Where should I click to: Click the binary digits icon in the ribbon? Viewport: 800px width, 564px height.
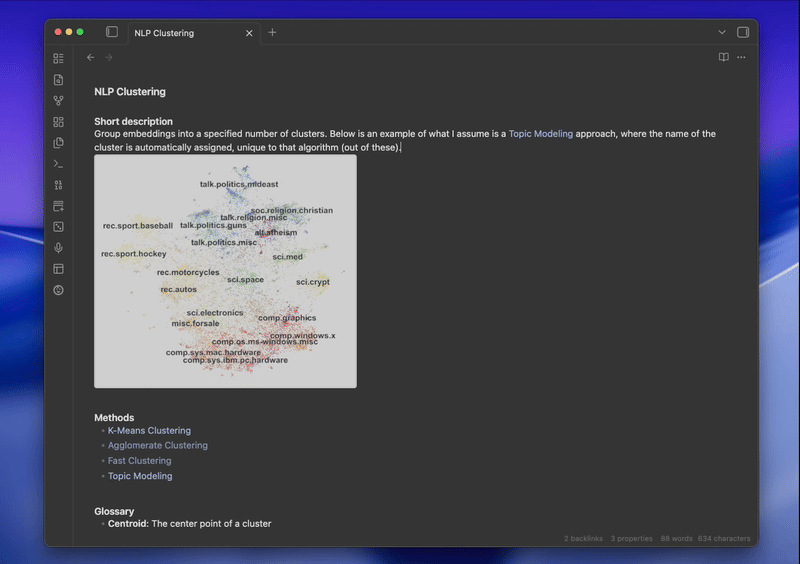coord(58,185)
